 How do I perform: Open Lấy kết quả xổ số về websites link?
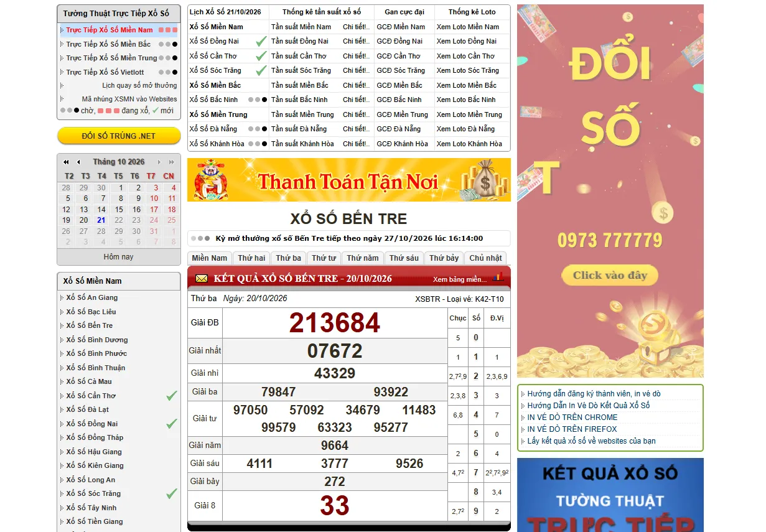(592, 441)
